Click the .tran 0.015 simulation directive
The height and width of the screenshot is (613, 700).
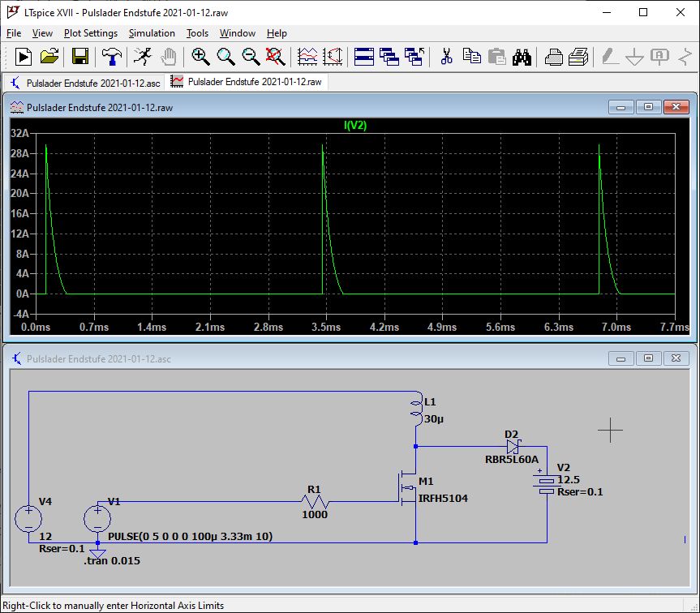pos(113,561)
